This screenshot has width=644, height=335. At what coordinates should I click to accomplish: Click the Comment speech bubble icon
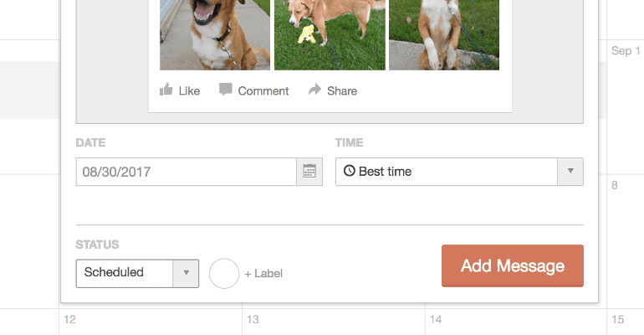(x=226, y=90)
